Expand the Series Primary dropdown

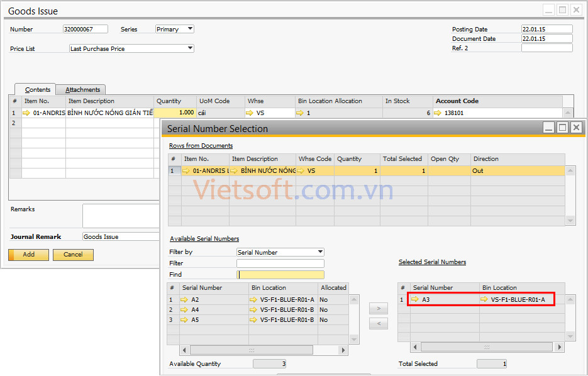click(190, 29)
